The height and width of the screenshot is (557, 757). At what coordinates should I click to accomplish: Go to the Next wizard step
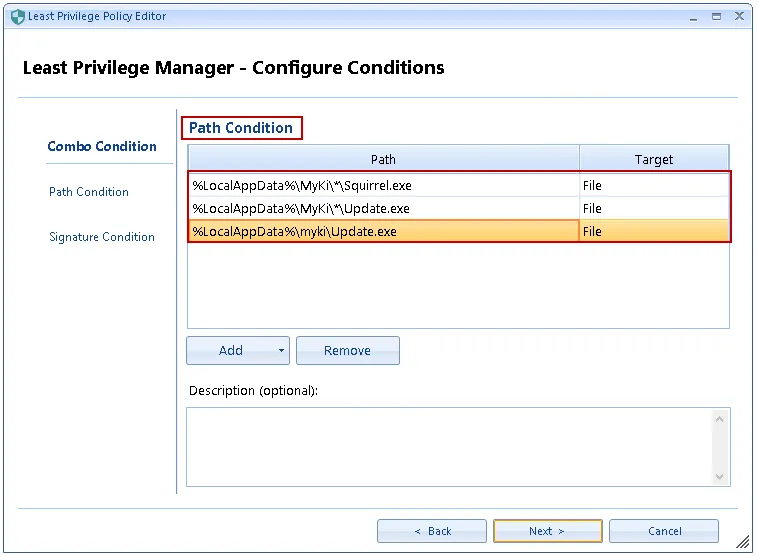click(547, 531)
